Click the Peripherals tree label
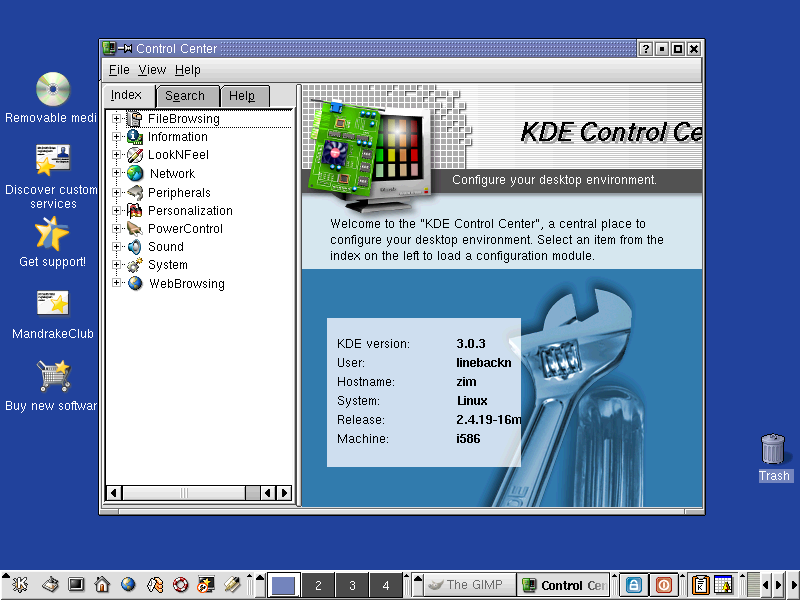800x600 pixels. 179,193
